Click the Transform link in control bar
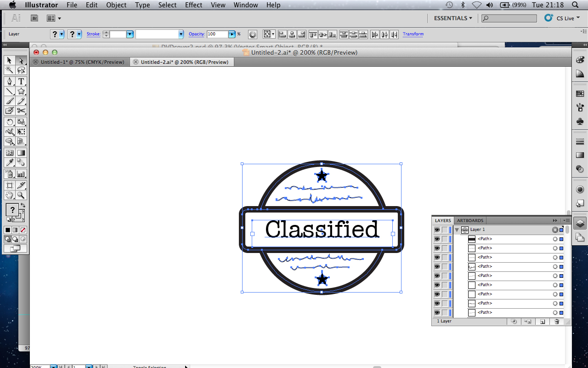 point(413,34)
